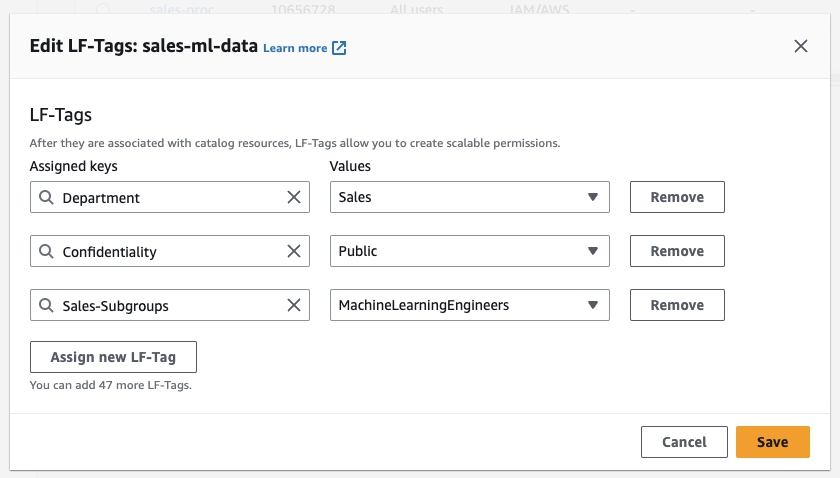
Task: Open the Public values dropdown
Action: (x=592, y=252)
